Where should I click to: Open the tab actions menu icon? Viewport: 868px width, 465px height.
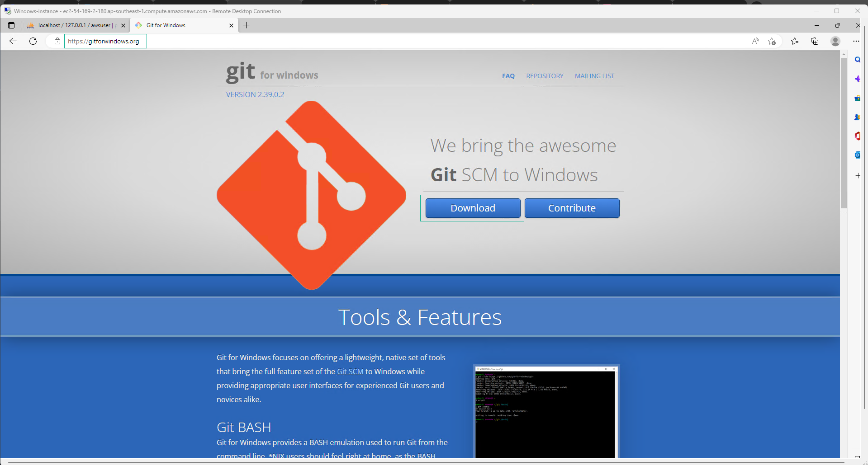coord(11,25)
